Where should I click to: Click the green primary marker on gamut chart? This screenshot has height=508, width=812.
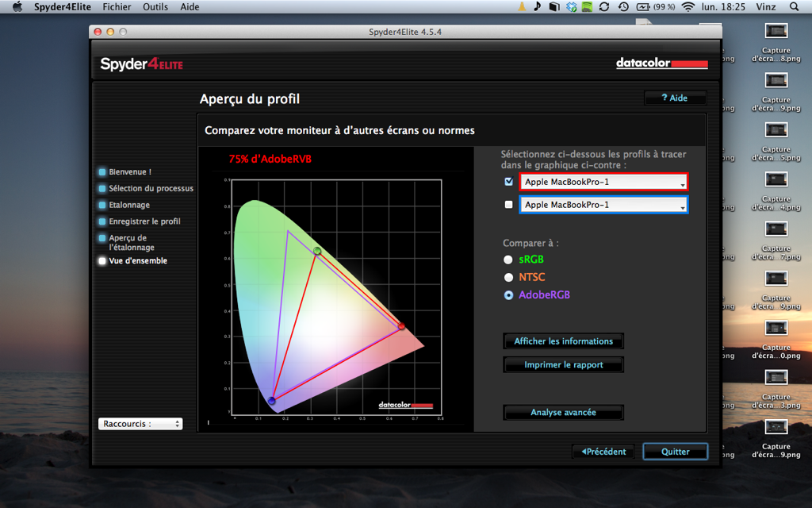pos(317,252)
